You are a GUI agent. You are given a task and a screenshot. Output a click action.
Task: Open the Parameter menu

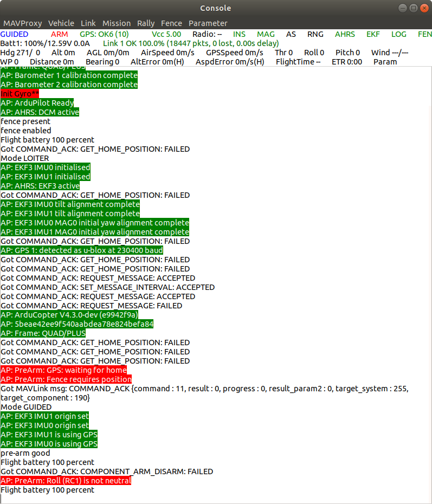pyautogui.click(x=208, y=23)
